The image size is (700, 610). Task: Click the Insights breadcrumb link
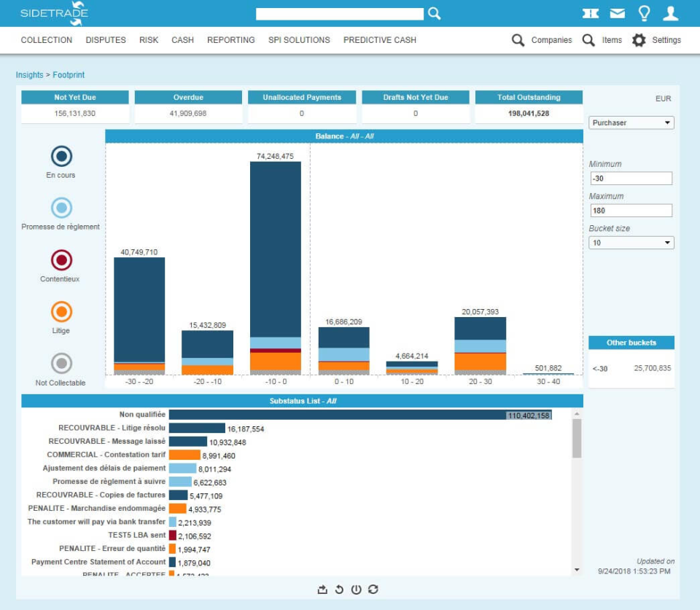(x=29, y=75)
